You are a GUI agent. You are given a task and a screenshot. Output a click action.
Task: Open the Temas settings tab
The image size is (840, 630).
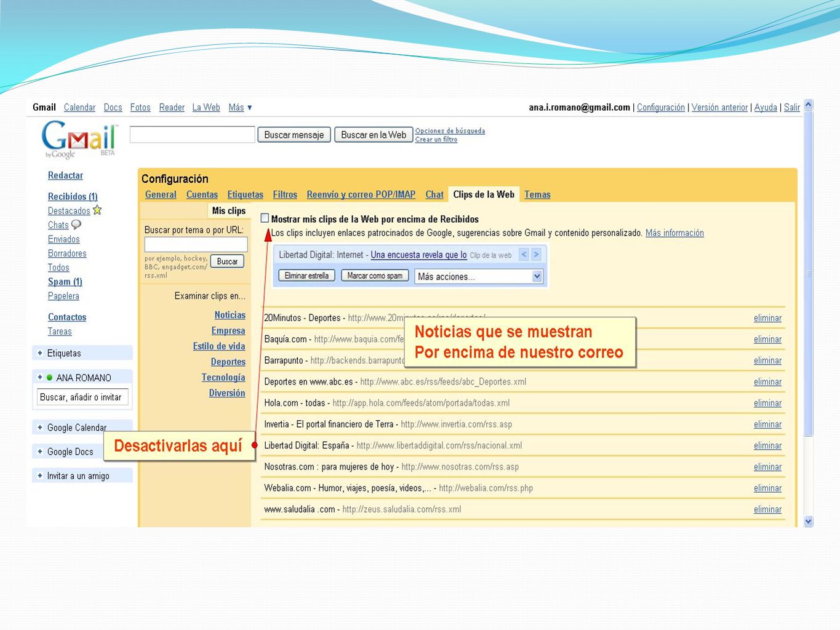537,194
